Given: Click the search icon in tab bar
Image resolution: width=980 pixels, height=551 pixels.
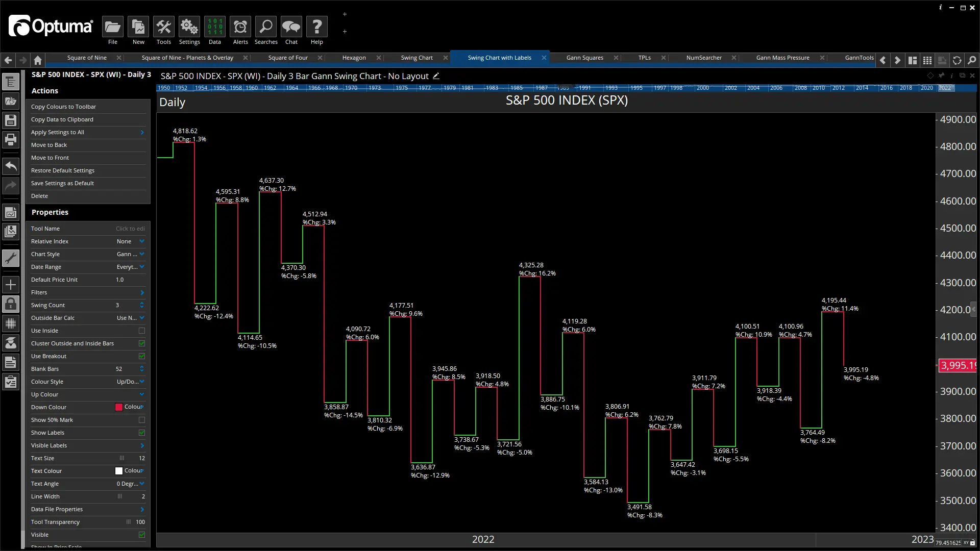Looking at the screenshot, I should click(972, 60).
